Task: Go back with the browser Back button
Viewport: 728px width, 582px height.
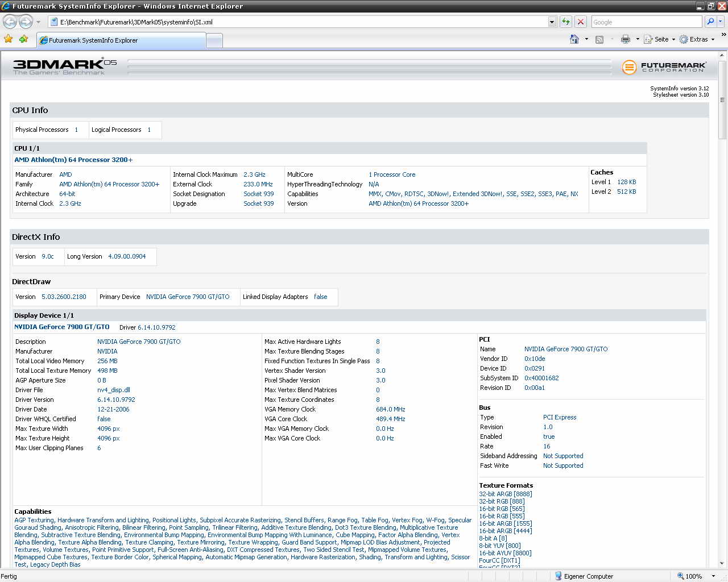Action: tap(10, 22)
